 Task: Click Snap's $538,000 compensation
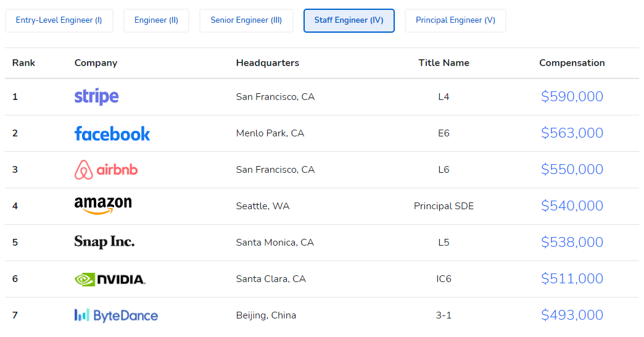coord(572,242)
